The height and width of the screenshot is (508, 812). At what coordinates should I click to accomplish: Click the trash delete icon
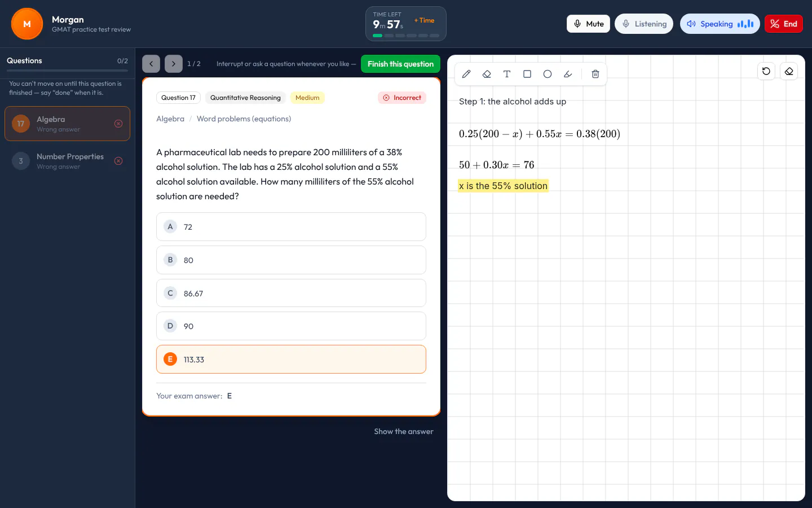click(x=595, y=74)
